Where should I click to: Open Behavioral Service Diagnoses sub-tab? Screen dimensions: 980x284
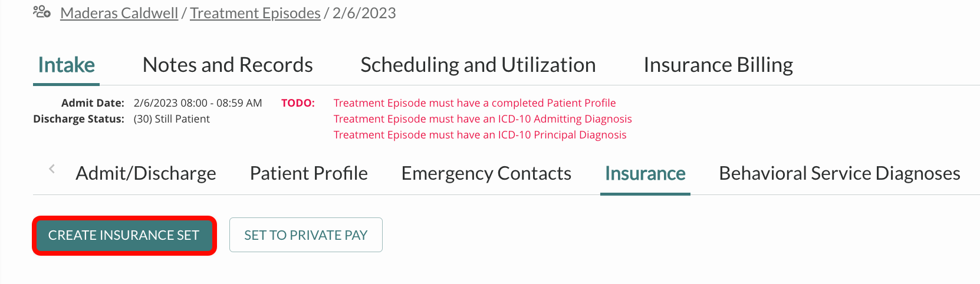point(840,173)
